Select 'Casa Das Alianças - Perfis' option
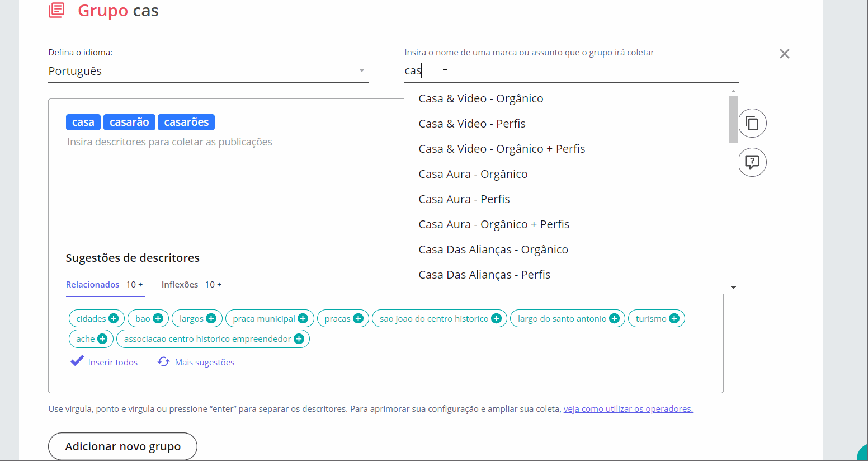Viewport: 868px width, 461px height. (484, 275)
